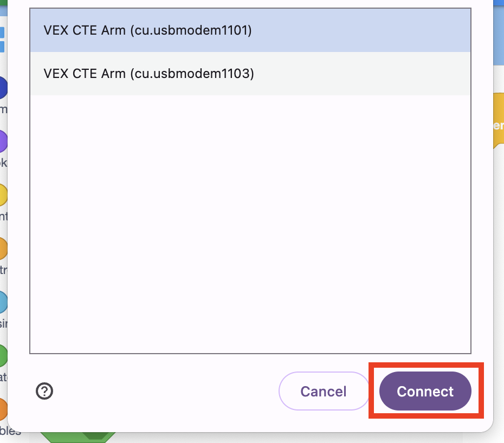Select the orange Variables block category icon
The height and width of the screenshot is (443, 504).
2,410
